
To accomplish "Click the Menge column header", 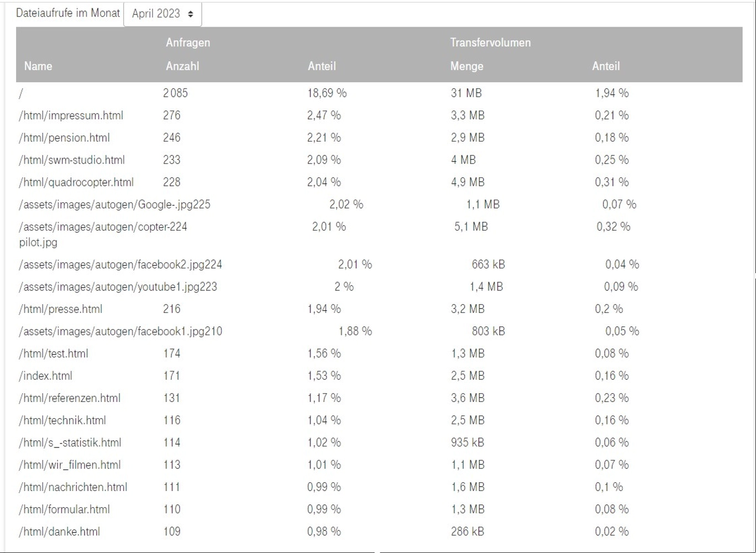I will tap(466, 66).
